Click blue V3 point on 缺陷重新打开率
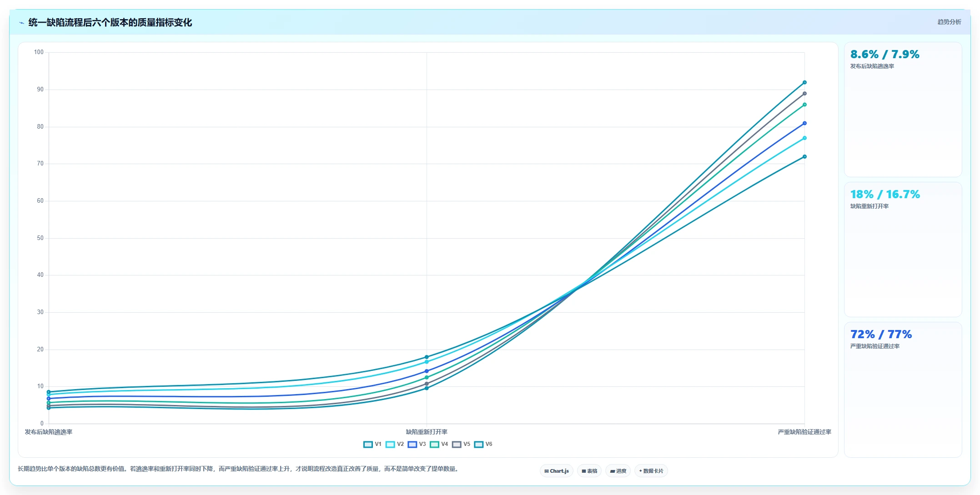This screenshot has height=495, width=980. tap(427, 371)
